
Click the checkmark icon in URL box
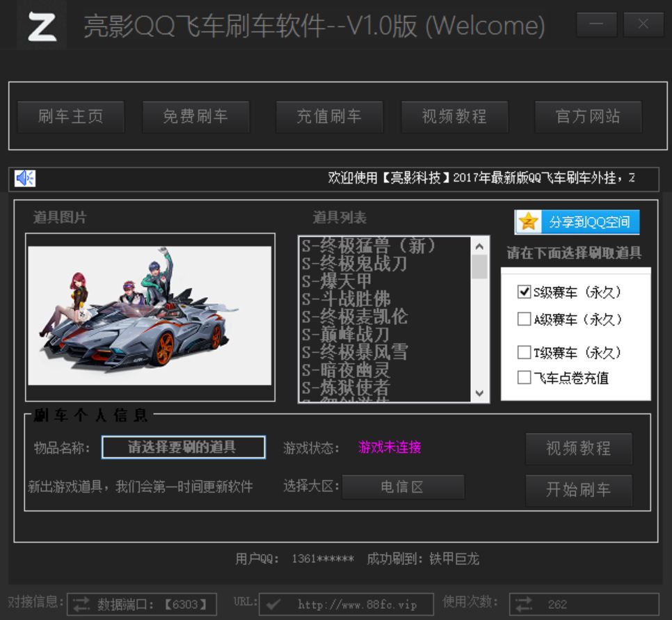[x=273, y=604]
